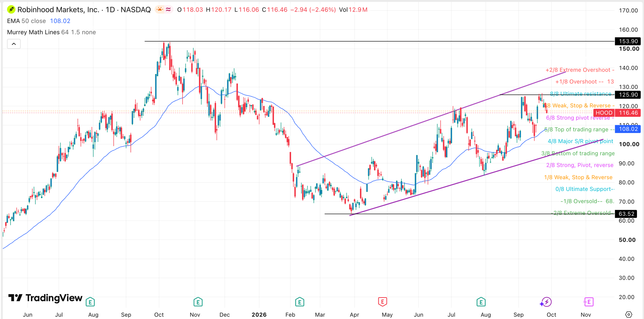Click the February earnings marker
Image resolution: width=644 pixels, height=319 pixels.
click(x=300, y=302)
